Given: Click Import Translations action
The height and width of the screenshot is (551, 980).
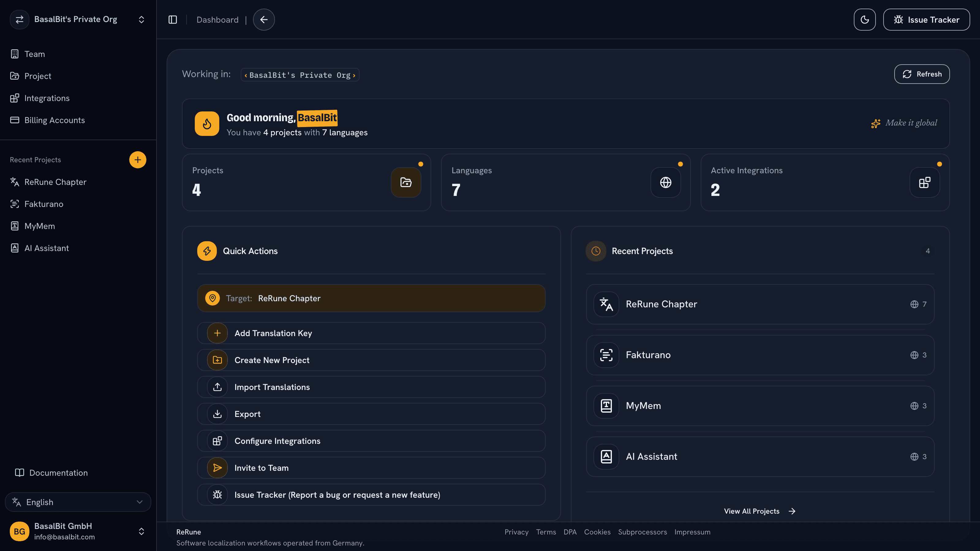Looking at the screenshot, I should pos(371,387).
